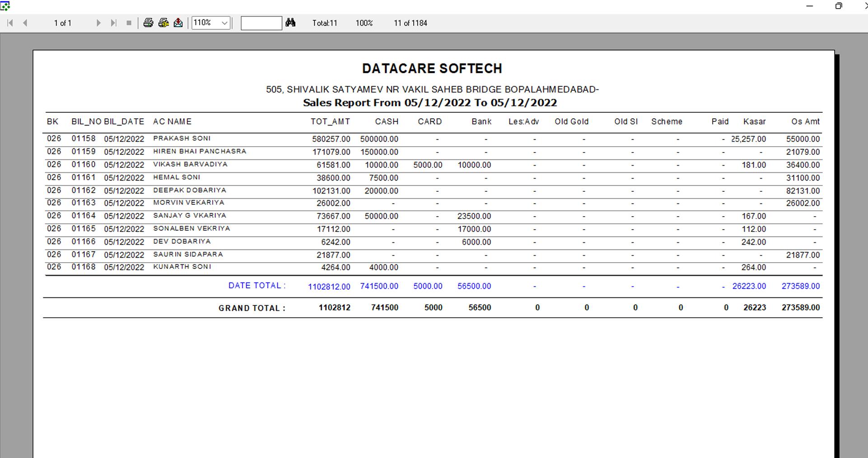Click the GRAND TOTAL label

(252, 308)
